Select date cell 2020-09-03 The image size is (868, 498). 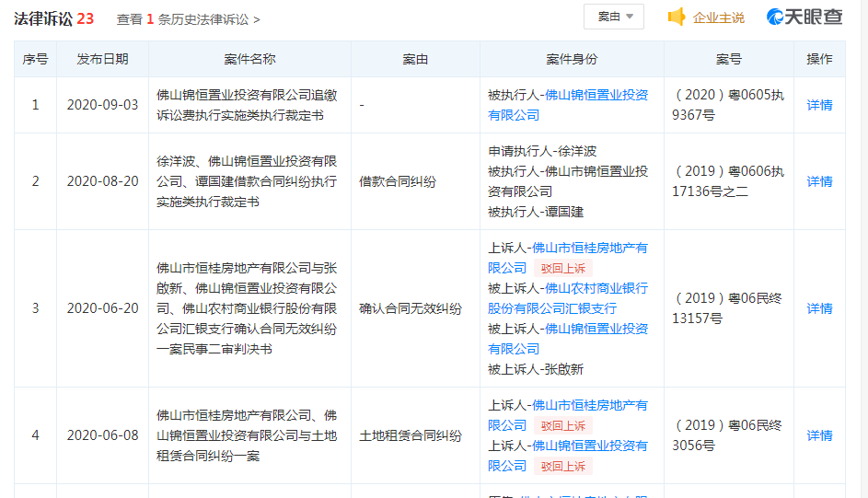[102, 105]
